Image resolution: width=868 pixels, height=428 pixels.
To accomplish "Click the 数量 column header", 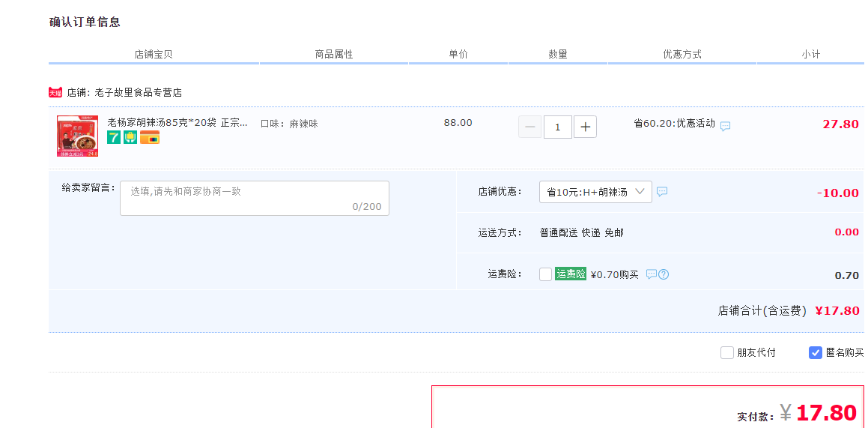I will 558,54.
